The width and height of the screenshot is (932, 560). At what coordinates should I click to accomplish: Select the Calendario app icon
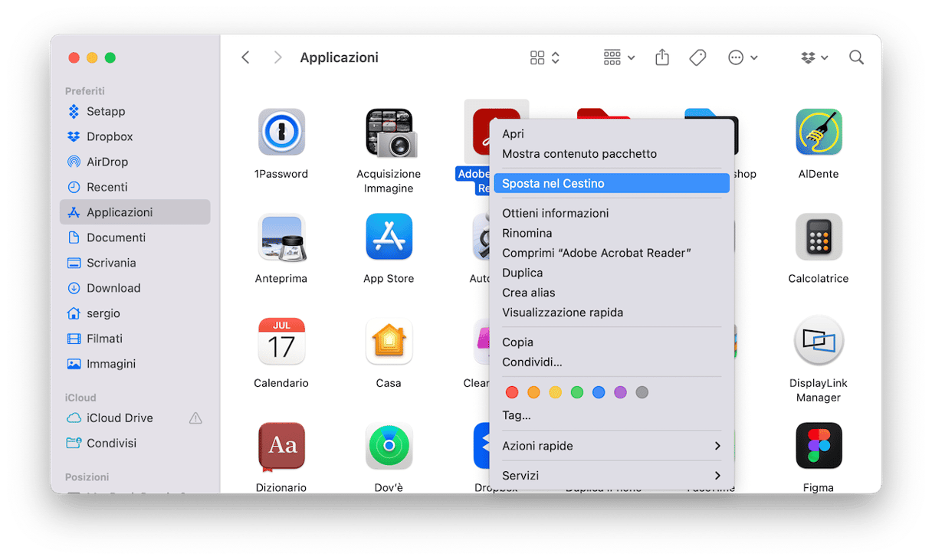[281, 342]
